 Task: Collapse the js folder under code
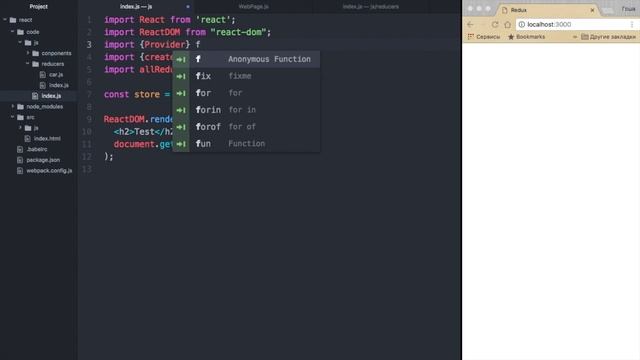click(20, 42)
